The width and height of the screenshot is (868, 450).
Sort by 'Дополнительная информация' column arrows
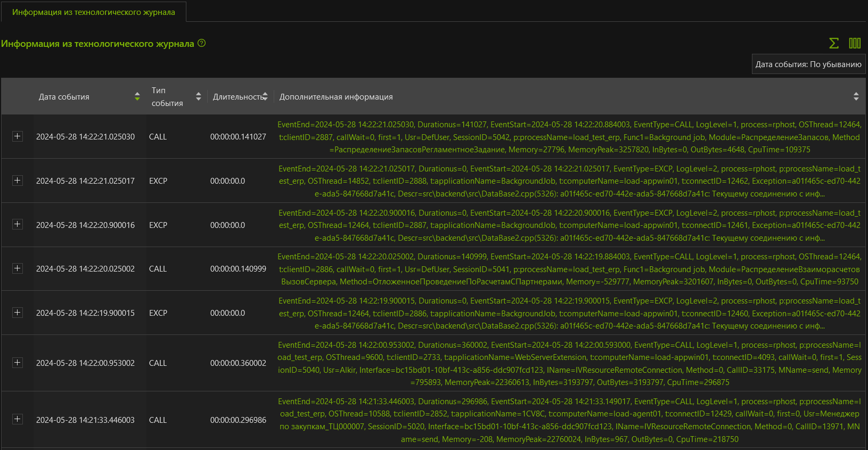pos(856,96)
